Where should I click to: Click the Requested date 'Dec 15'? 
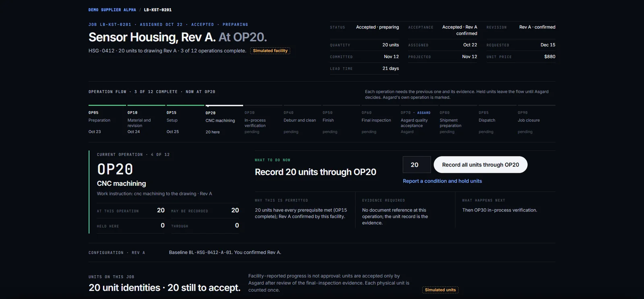(x=548, y=45)
